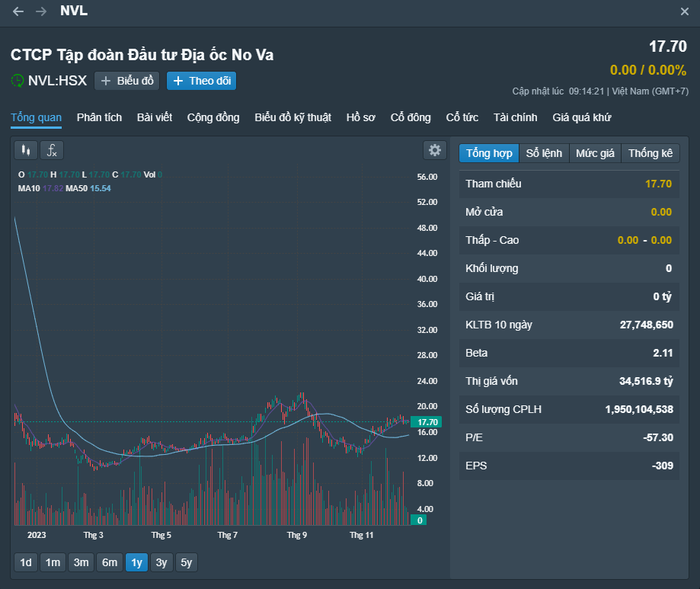Select the Thống kê panel tab
The width and height of the screenshot is (700, 589).
coord(650,153)
